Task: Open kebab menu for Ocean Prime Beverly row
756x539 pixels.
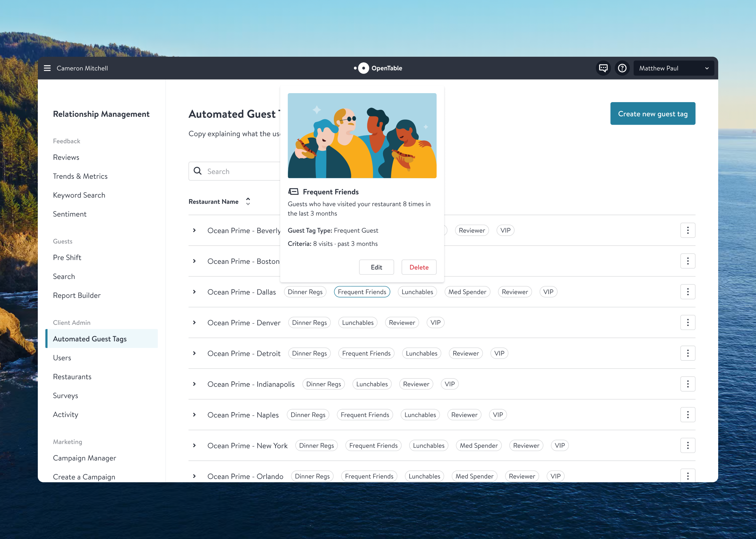Action: 688,230
